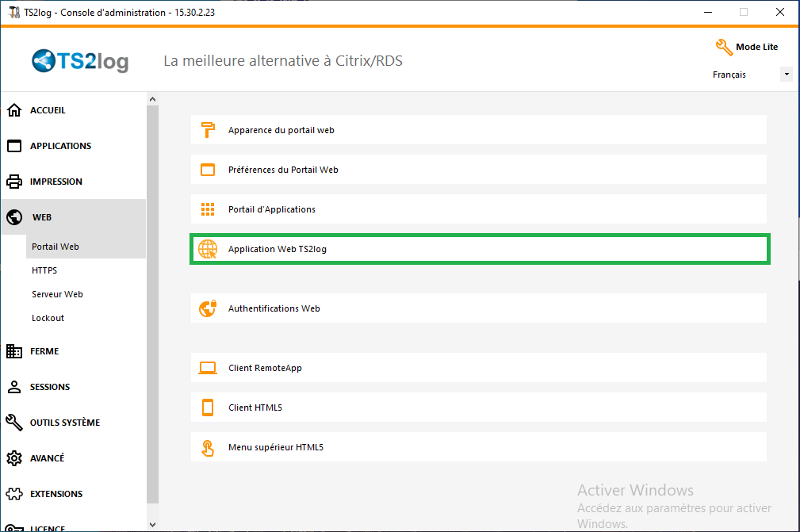The width and height of the screenshot is (800, 532).
Task: Select the WEB menu section
Action: pyautogui.click(x=74, y=217)
